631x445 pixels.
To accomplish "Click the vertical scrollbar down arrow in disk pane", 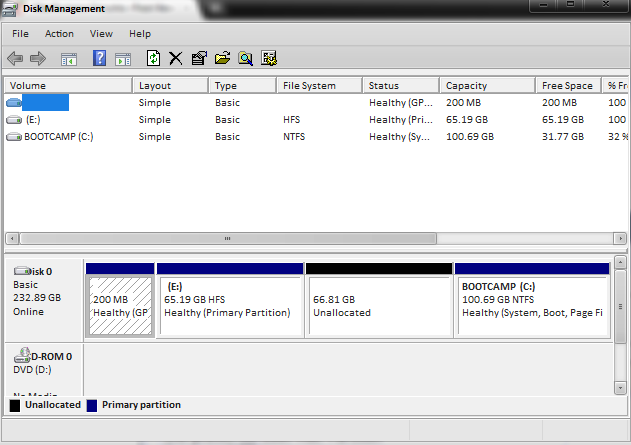I will point(620,388).
